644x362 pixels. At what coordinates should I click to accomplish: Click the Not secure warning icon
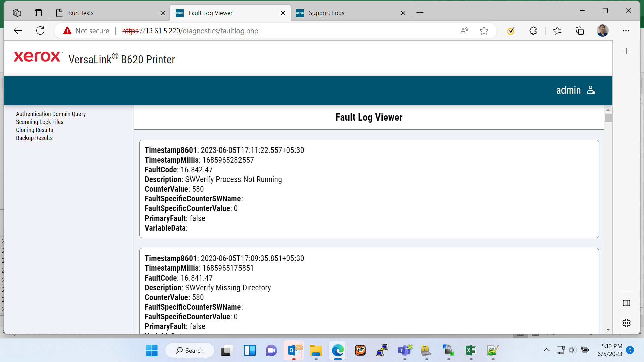click(67, 31)
